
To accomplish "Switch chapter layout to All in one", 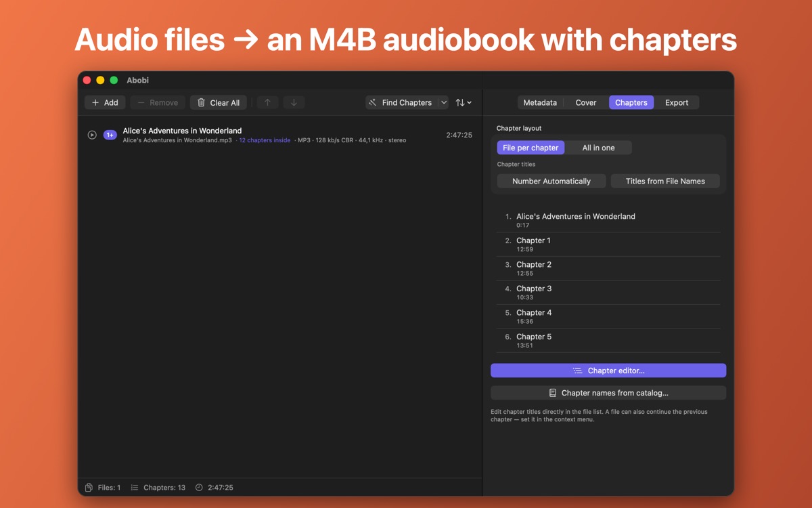I will (x=599, y=148).
